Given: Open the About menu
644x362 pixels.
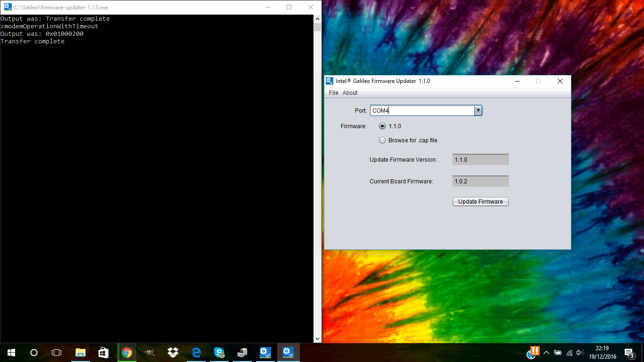Looking at the screenshot, I should [350, 93].
